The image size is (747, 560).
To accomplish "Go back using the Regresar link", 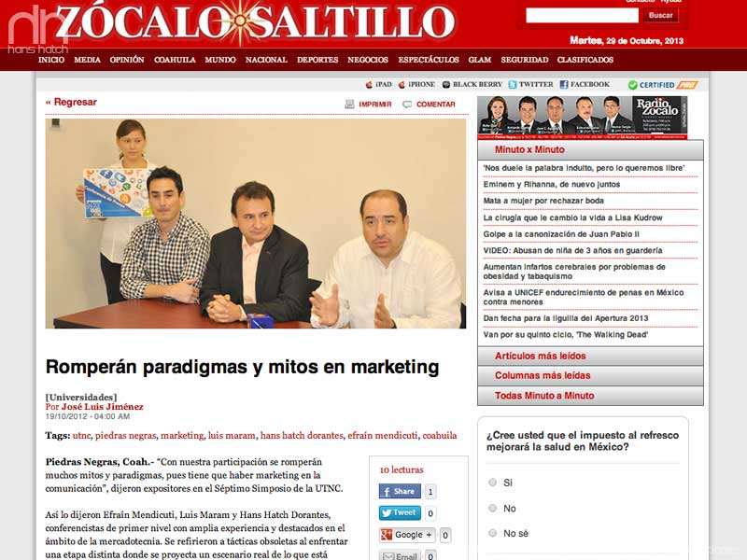I will [71, 103].
